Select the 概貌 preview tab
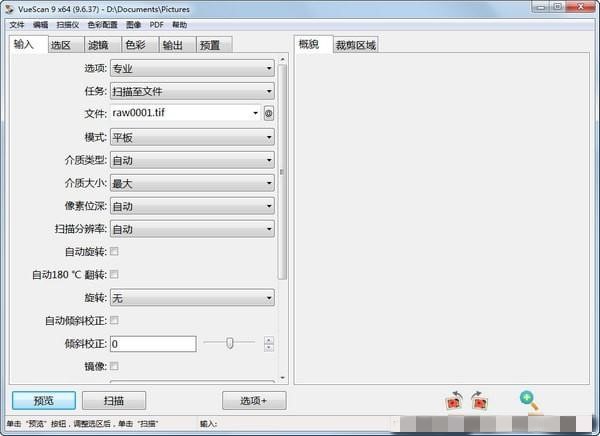600x436 pixels. [313, 44]
